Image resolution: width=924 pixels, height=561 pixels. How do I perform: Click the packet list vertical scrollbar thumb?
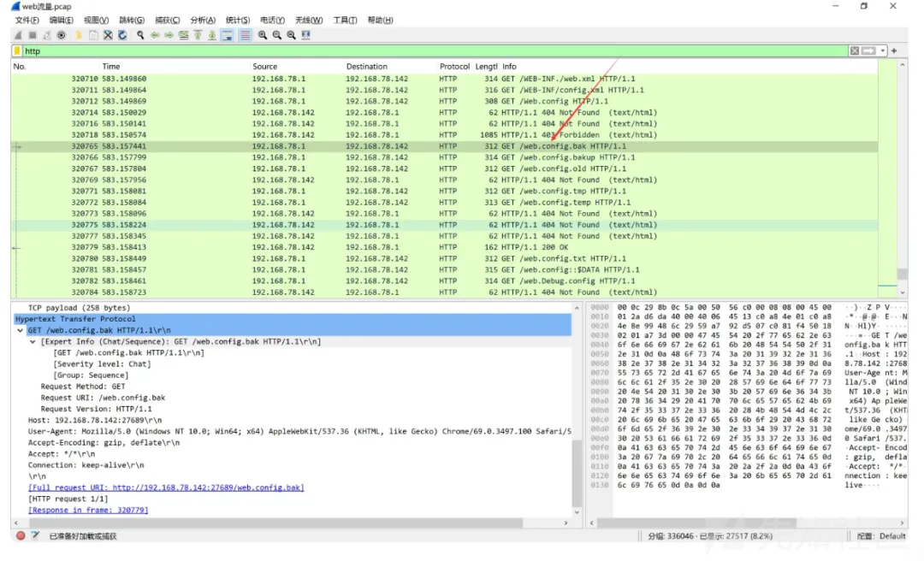click(902, 275)
